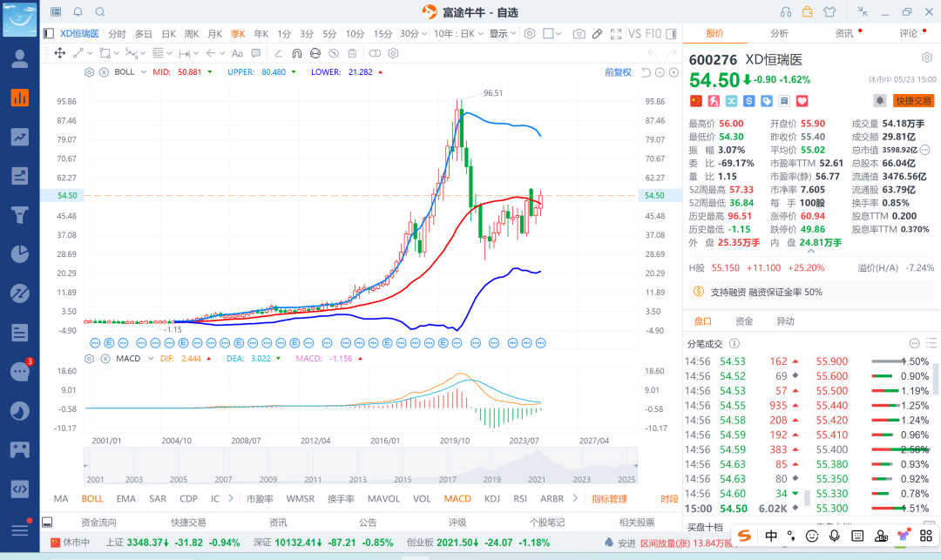Click the trash delete drawings icon
Image resolution: width=941 pixels, height=560 pixels.
(352, 53)
